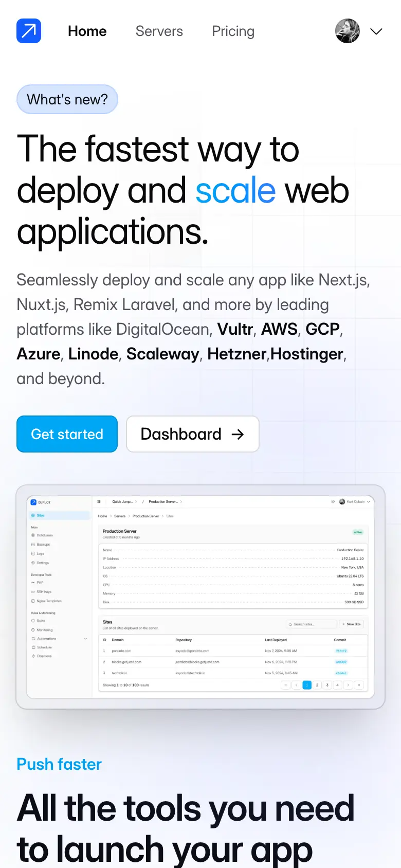Click the New Site button in preview
Viewport: 401px width, 868px height.
[x=352, y=624]
